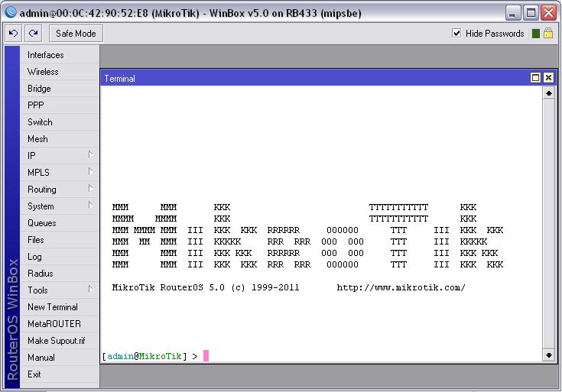The image size is (562, 392).
Task: Click the Terminal scrollbar up arrow
Action: pyautogui.click(x=549, y=93)
